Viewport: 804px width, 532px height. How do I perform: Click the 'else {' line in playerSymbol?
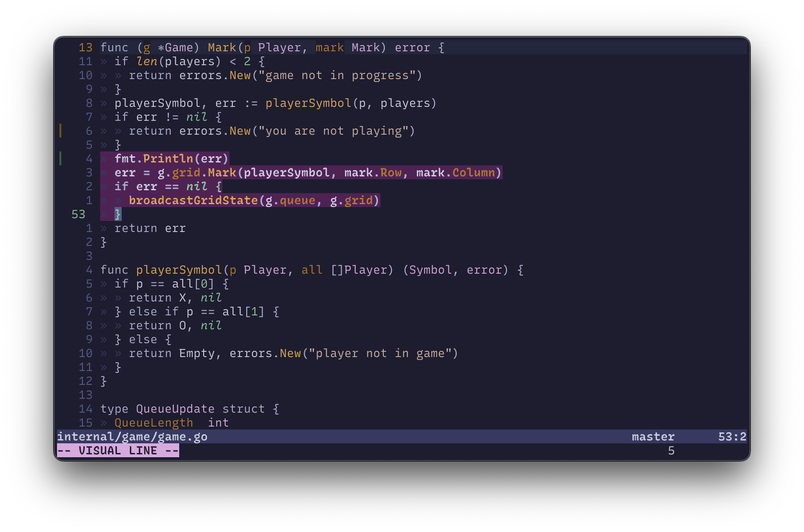143,339
